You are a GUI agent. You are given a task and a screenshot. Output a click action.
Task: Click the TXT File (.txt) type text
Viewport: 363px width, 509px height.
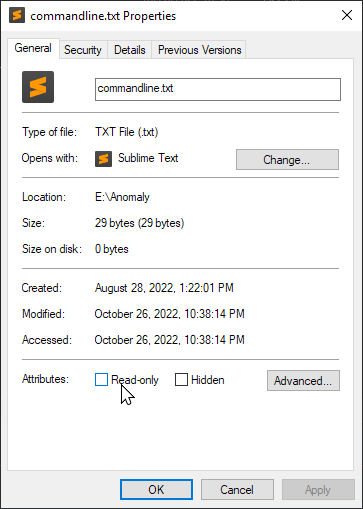pos(127,132)
